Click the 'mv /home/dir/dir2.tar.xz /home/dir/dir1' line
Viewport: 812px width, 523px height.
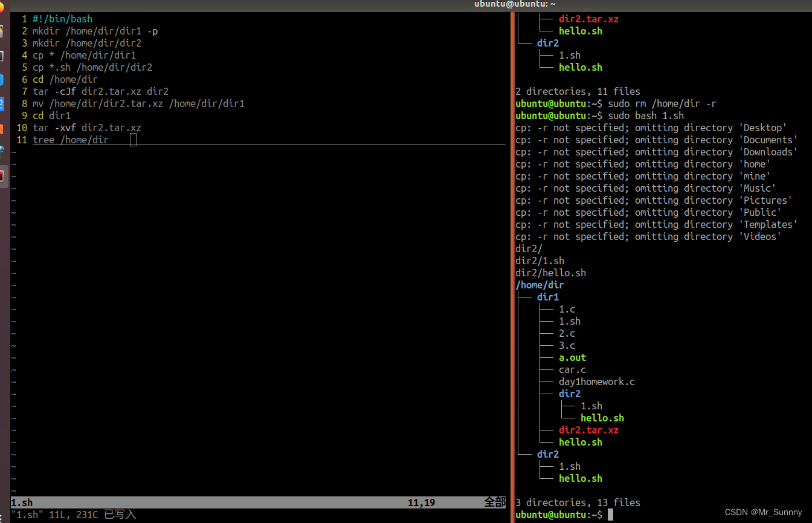tap(139, 103)
